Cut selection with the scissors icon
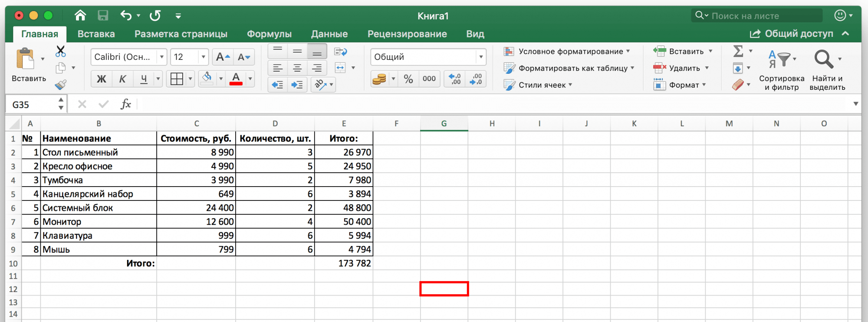 (x=61, y=51)
